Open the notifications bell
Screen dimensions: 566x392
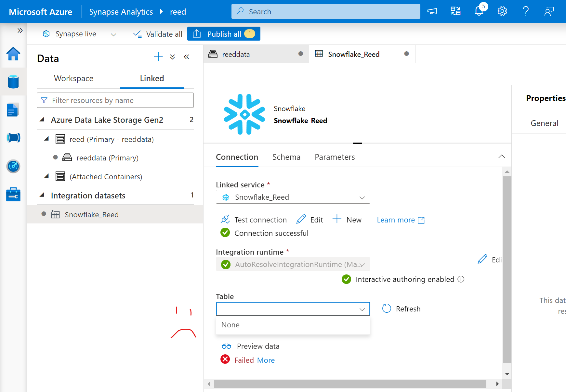click(x=478, y=11)
